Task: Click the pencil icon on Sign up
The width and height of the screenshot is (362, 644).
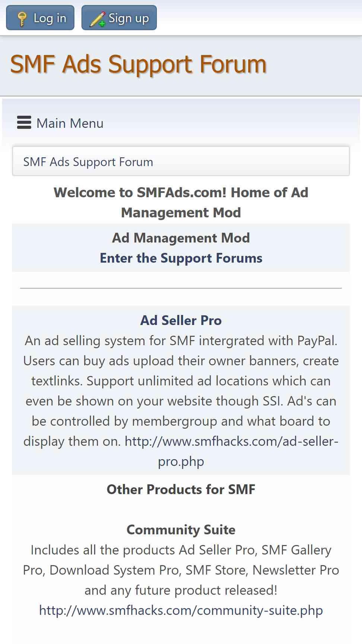Action: pyautogui.click(x=98, y=19)
